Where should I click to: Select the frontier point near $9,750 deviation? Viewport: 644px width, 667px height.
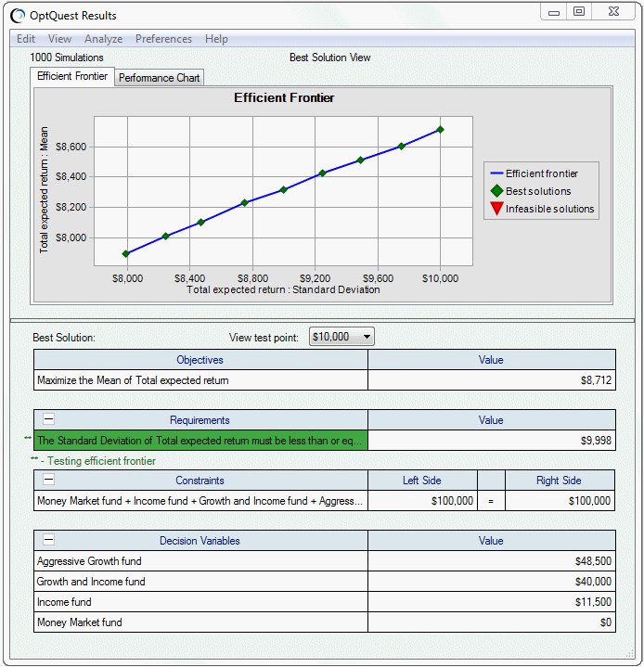[x=402, y=147]
